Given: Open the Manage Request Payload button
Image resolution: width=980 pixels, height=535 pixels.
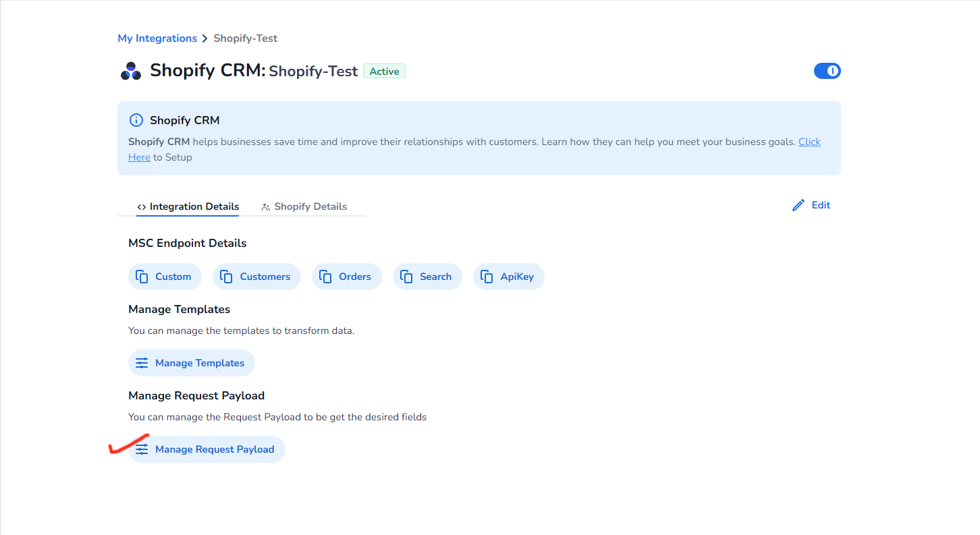Looking at the screenshot, I should point(207,449).
